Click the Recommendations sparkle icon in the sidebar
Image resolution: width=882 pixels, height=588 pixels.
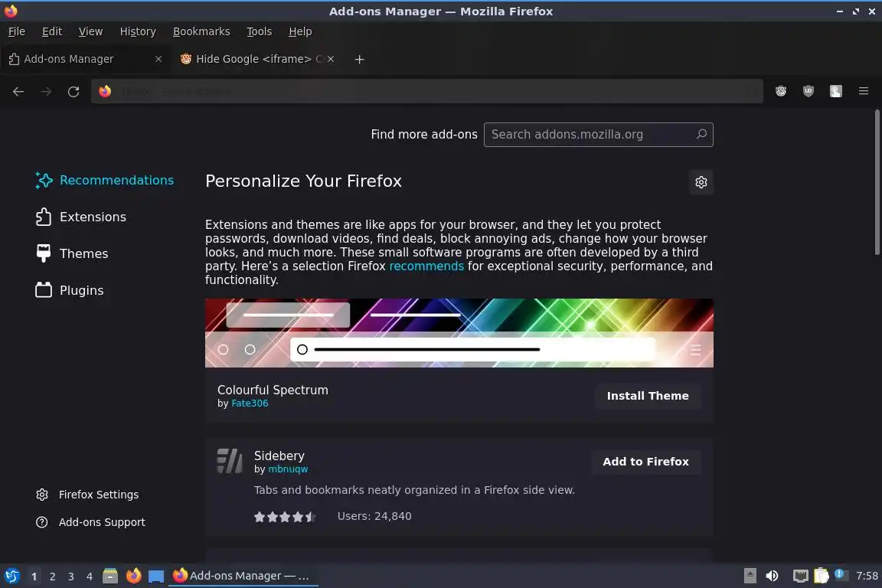(x=44, y=180)
